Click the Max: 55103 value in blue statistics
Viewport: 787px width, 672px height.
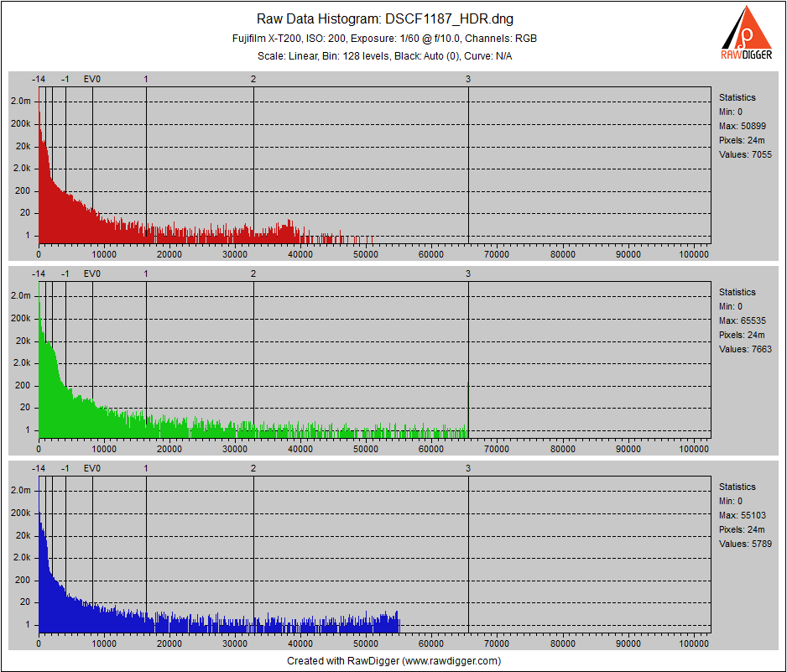742,515
